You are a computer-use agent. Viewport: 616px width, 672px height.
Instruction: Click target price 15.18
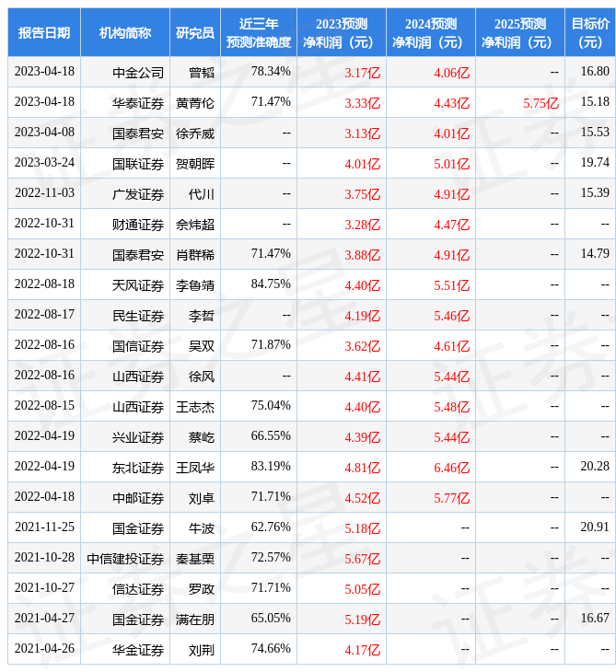(x=595, y=101)
